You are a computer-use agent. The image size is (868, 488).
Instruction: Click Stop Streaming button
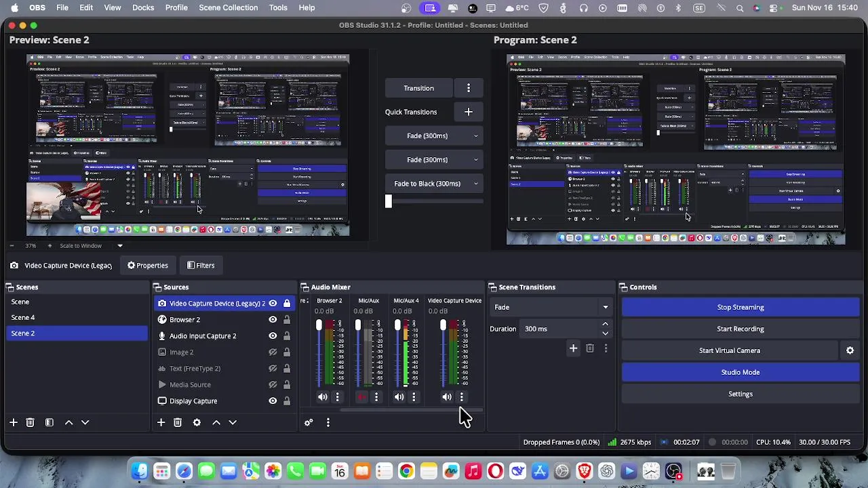[x=741, y=307]
